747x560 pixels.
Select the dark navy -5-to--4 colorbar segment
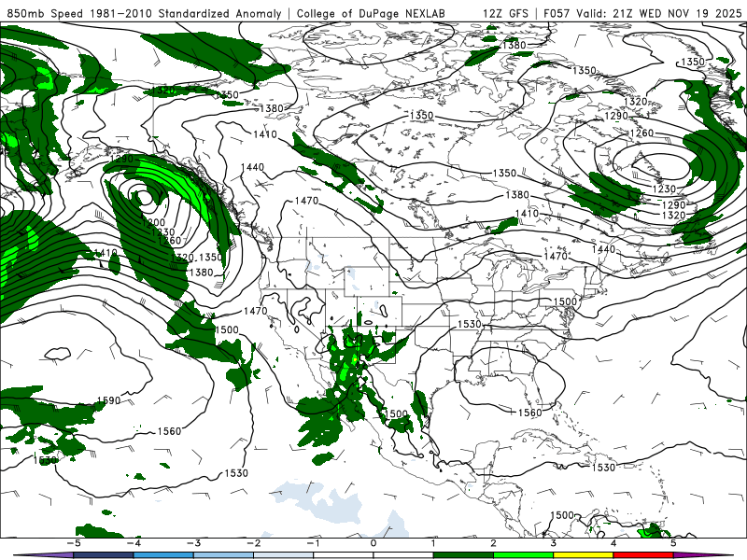[104, 555]
